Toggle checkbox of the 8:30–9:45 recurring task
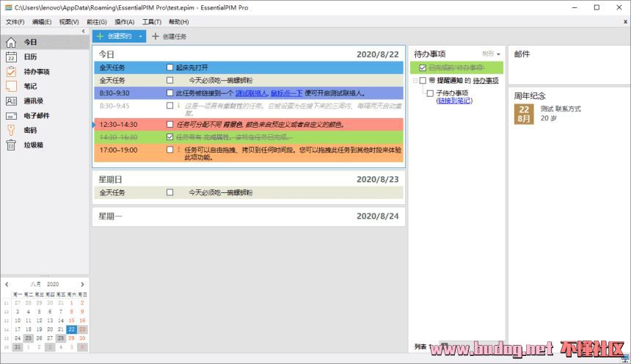 [169, 106]
